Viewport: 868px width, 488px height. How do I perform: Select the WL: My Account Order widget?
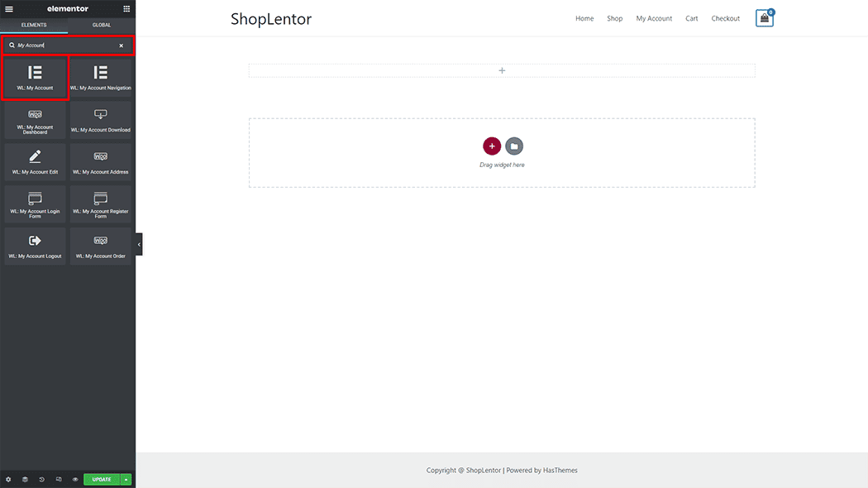point(101,246)
